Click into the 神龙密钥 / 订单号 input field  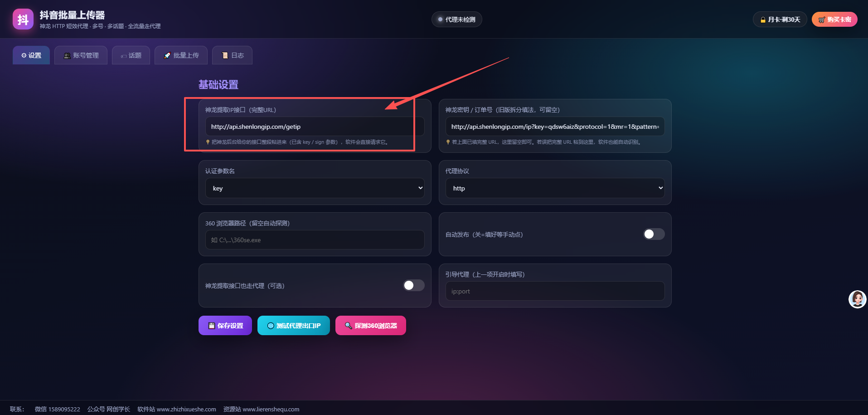click(x=555, y=127)
